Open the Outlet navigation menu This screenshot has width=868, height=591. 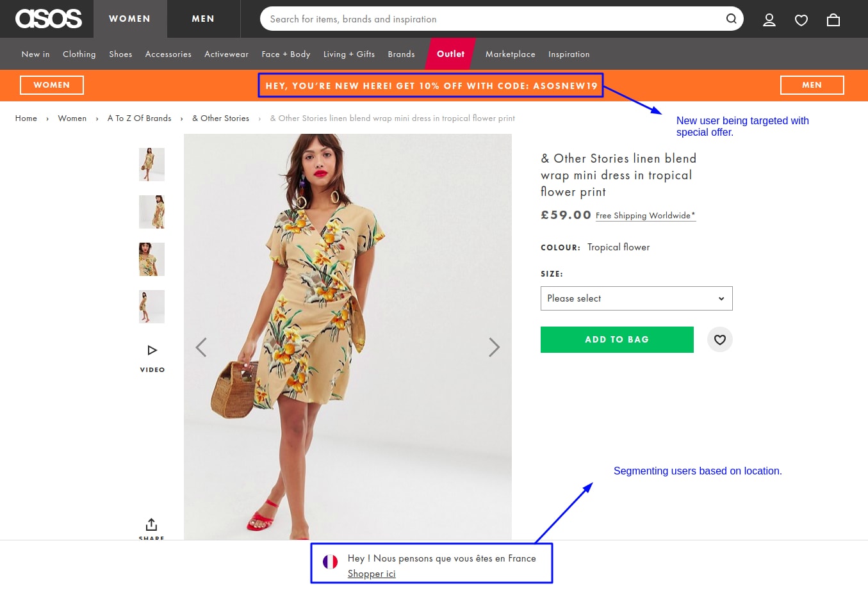450,54
